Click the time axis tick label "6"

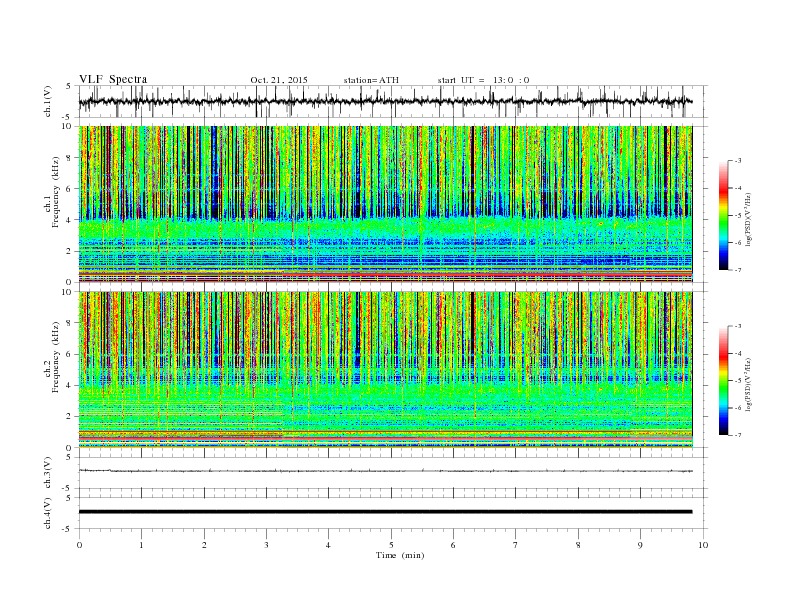[x=453, y=545]
